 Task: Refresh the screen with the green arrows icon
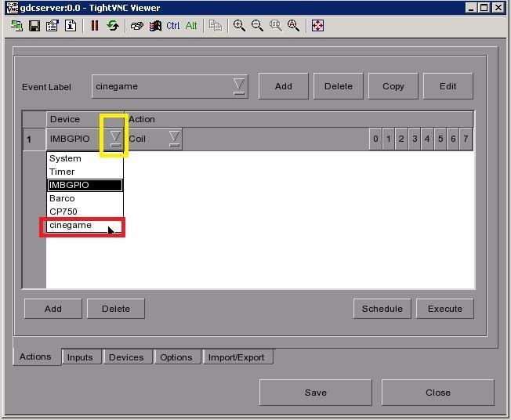tap(113, 26)
